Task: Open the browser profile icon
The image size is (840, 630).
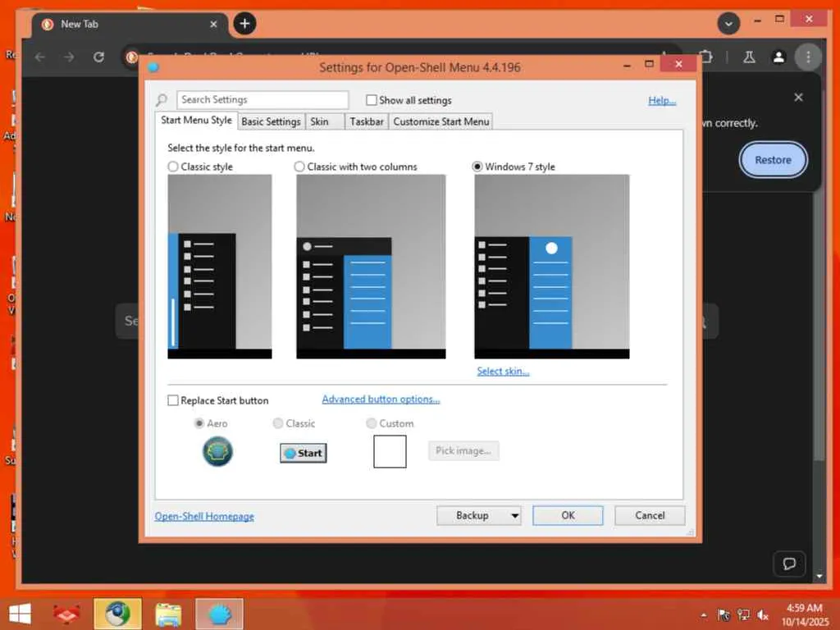Action: (x=779, y=57)
